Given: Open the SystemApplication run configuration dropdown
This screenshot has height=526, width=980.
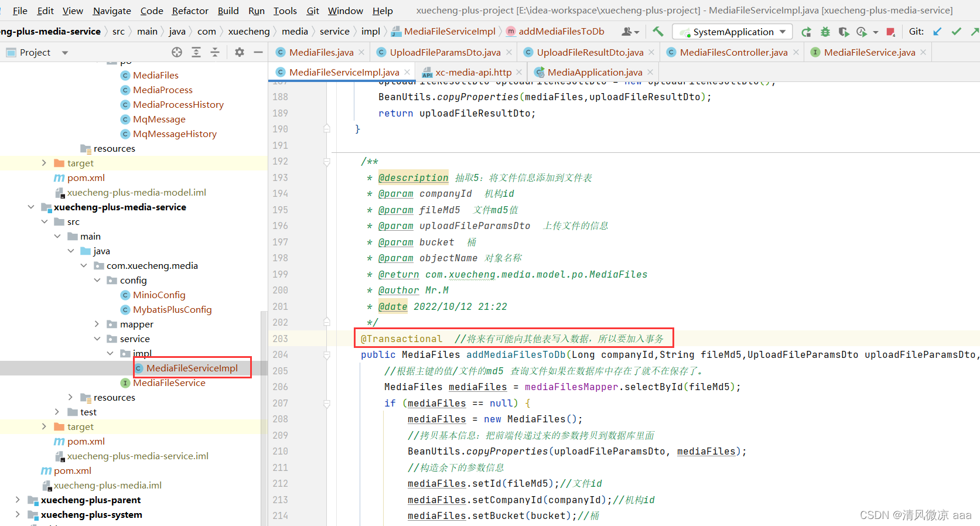Looking at the screenshot, I should (732, 32).
